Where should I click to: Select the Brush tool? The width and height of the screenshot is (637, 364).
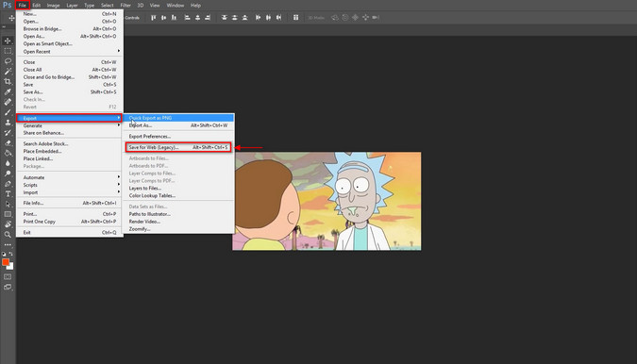click(x=8, y=112)
